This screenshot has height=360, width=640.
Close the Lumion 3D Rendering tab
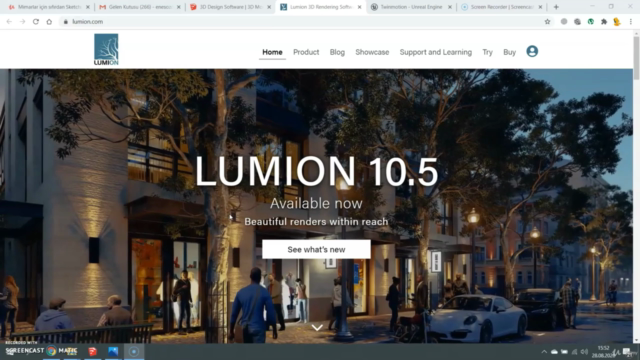point(359,7)
